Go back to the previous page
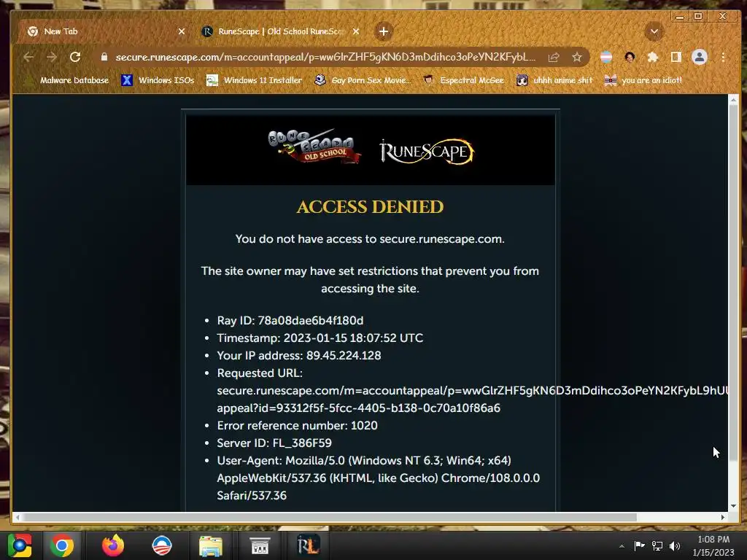 click(x=28, y=57)
